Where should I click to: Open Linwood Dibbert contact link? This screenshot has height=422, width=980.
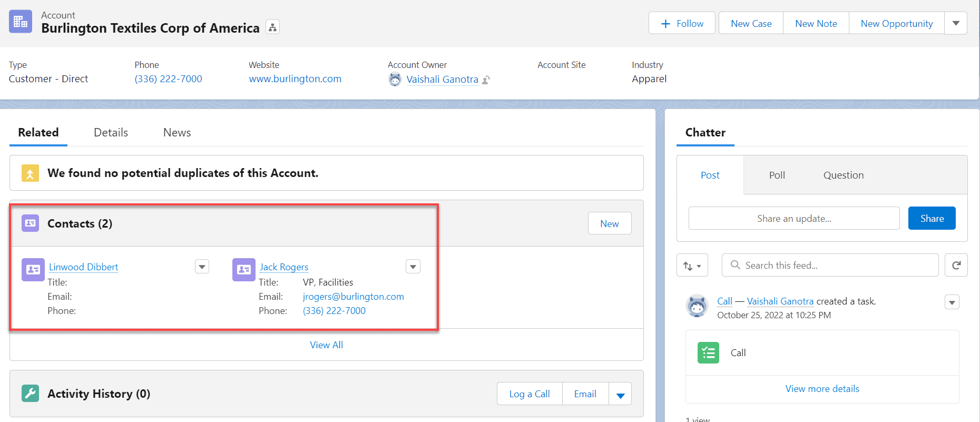click(83, 267)
